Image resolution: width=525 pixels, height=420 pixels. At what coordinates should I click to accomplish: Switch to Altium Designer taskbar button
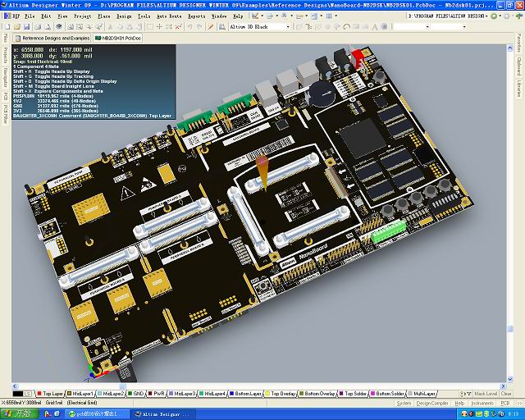pyautogui.click(x=163, y=414)
